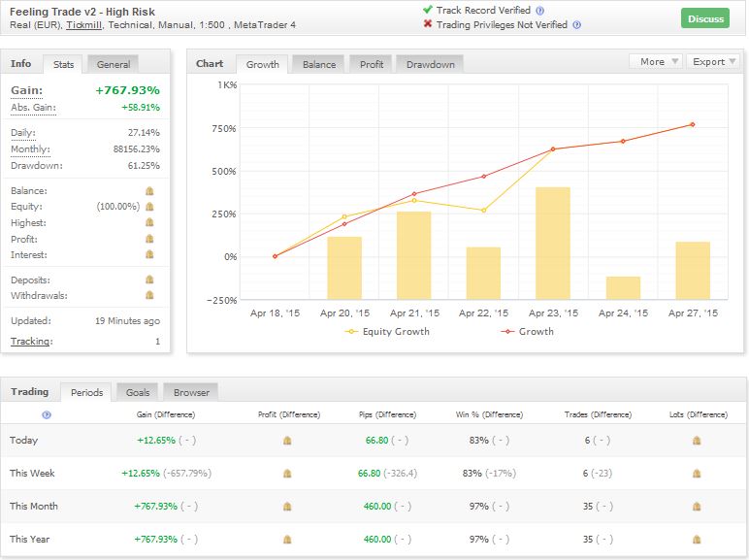Switch to the General tab
Viewport: 749px width, 560px height.
[x=114, y=64]
